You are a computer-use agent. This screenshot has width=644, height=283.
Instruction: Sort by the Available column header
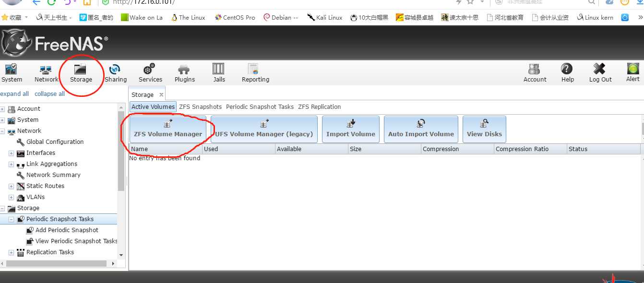tap(311, 149)
